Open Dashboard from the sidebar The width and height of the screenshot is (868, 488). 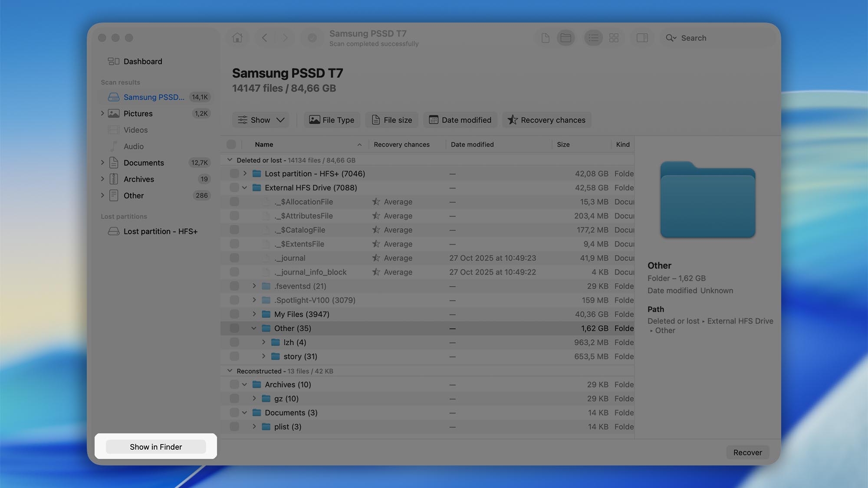143,61
